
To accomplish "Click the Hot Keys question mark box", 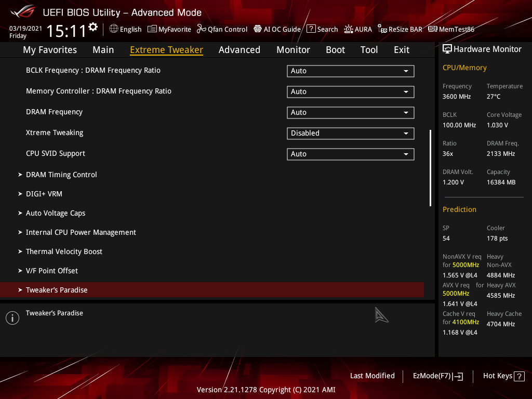I will pos(519,376).
